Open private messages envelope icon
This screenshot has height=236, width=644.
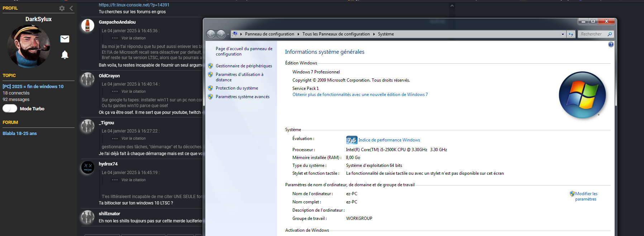(x=65, y=39)
